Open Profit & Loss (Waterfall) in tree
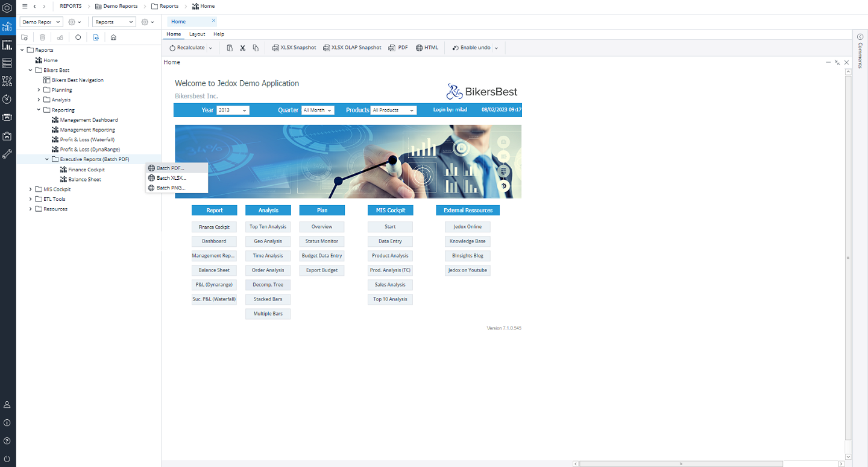 pos(87,140)
